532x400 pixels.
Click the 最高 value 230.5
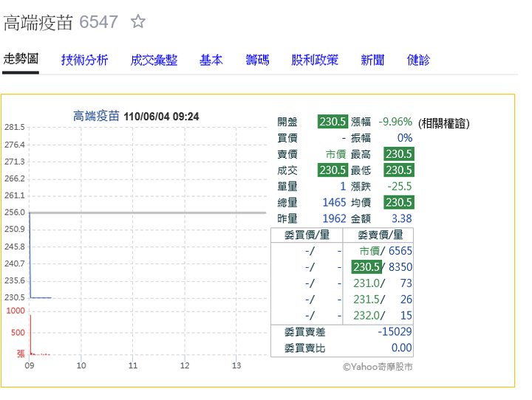pyautogui.click(x=399, y=154)
